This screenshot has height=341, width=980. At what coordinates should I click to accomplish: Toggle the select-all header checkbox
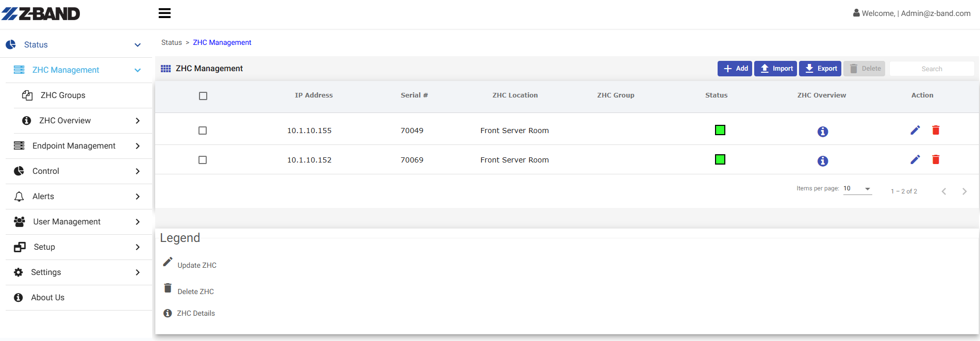point(203,96)
